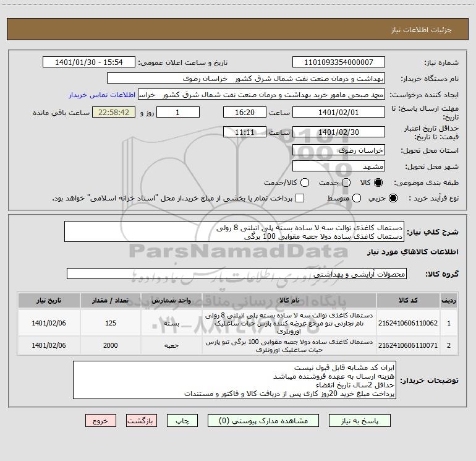The image size is (476, 461).
Task: Select the متوسط purchase type radio
Action: [357, 198]
